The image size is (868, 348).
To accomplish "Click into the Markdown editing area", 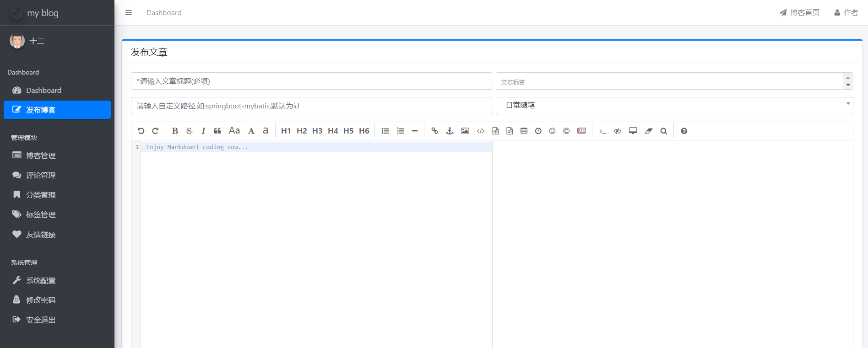I will pyautogui.click(x=316, y=245).
